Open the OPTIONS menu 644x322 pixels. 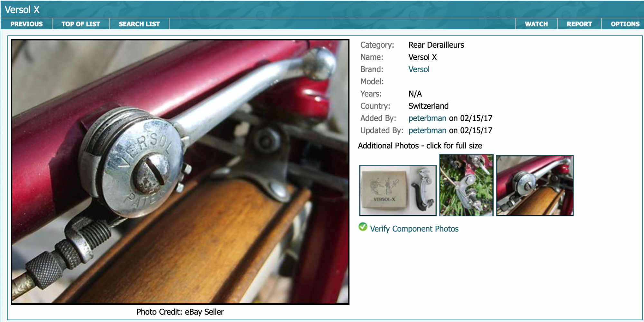[x=625, y=24]
